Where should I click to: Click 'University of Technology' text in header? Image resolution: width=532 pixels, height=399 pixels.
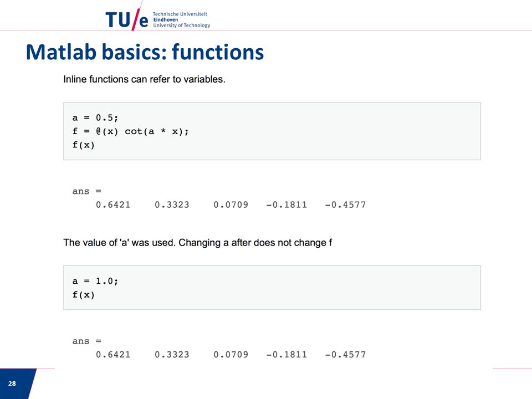182,25
